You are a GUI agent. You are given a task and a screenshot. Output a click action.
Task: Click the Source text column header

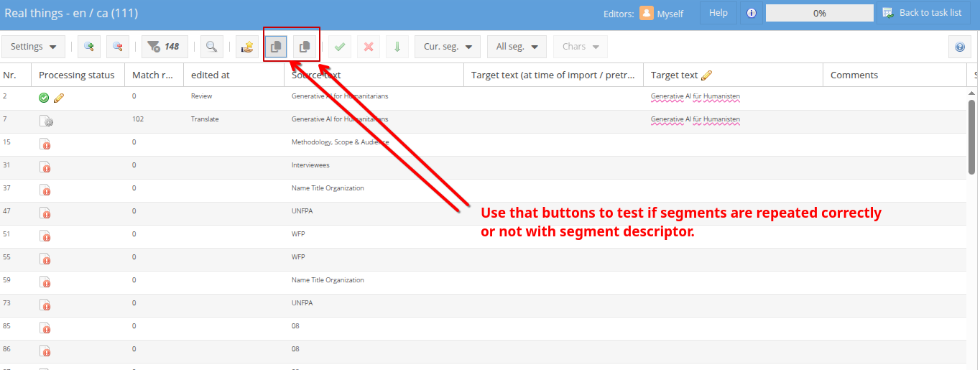click(316, 75)
